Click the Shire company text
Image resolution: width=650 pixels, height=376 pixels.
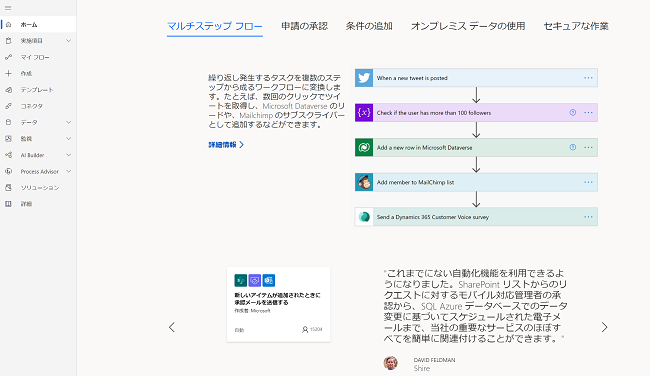click(x=422, y=368)
